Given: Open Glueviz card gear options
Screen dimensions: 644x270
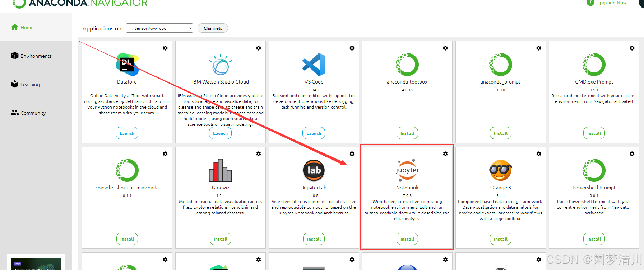Looking at the screenshot, I should [x=259, y=154].
